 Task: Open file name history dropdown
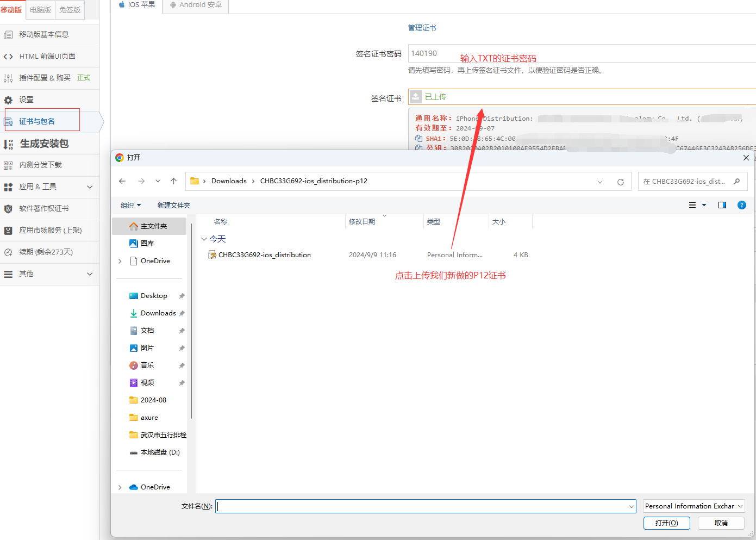pos(632,506)
